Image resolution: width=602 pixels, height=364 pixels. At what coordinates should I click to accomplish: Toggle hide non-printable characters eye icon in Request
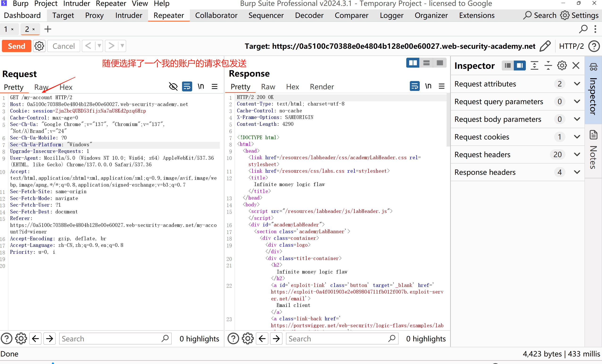tap(173, 86)
